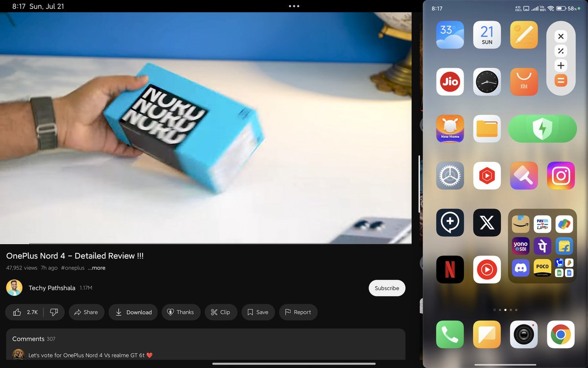This screenshot has width=588, height=368.
Task: Click the video title OnePlus Nord 4 – Detailed Review
Action: (75, 256)
